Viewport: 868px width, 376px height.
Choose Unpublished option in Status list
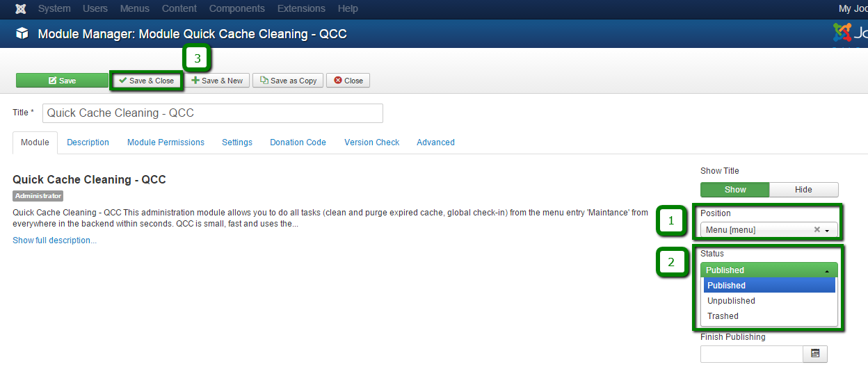click(x=769, y=301)
